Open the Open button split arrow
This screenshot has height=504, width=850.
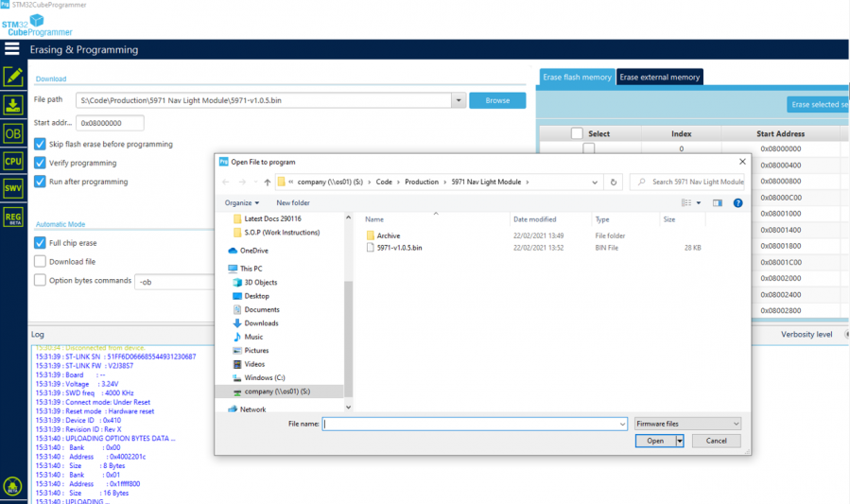pos(679,441)
